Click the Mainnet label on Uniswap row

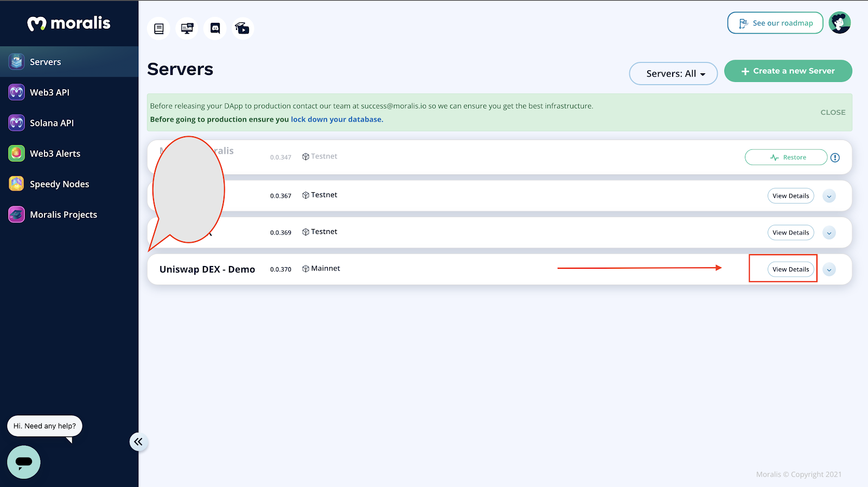(x=325, y=268)
